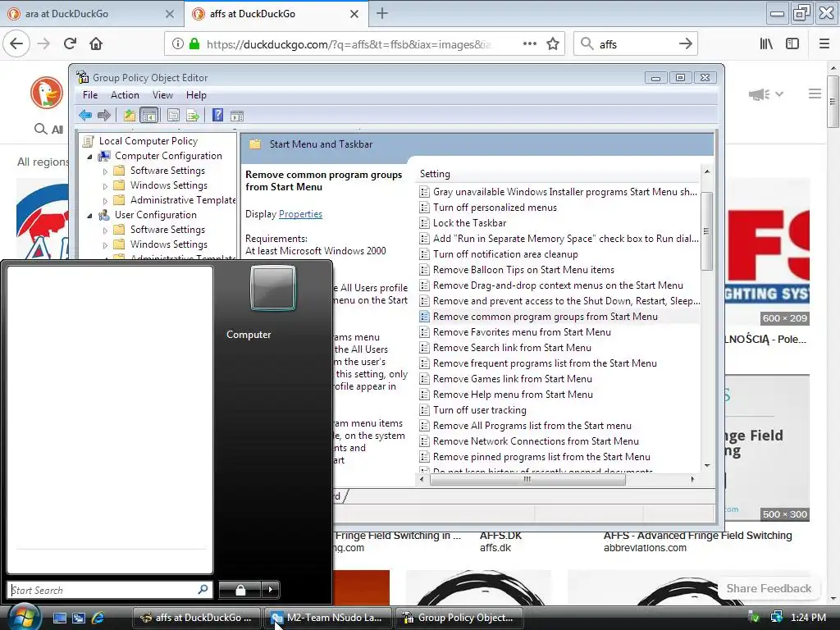The image size is (840, 630).
Task: Select 'Turn off personalized menus' setting
Action: pos(495,208)
